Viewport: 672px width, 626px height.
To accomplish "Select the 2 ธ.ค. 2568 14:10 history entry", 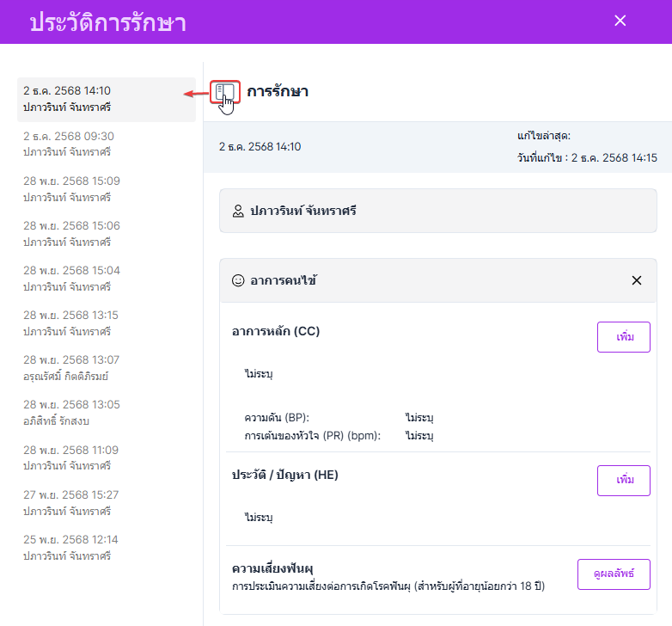I will [107, 99].
